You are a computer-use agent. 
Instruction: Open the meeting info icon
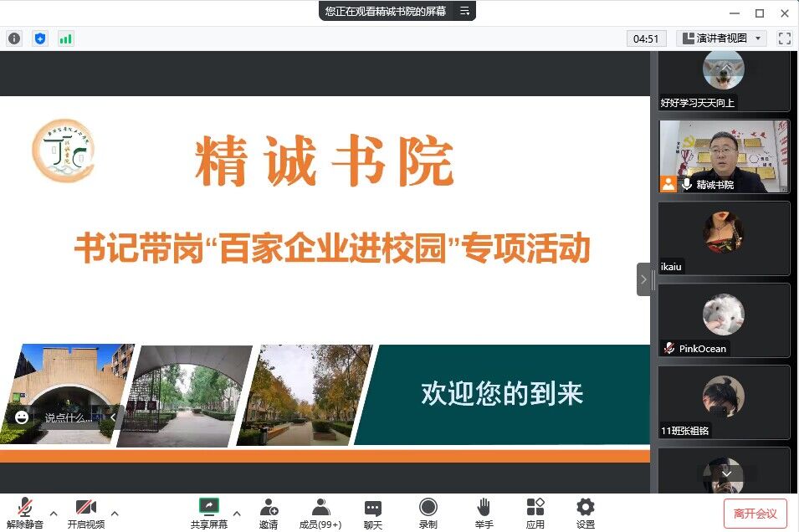pos(14,38)
